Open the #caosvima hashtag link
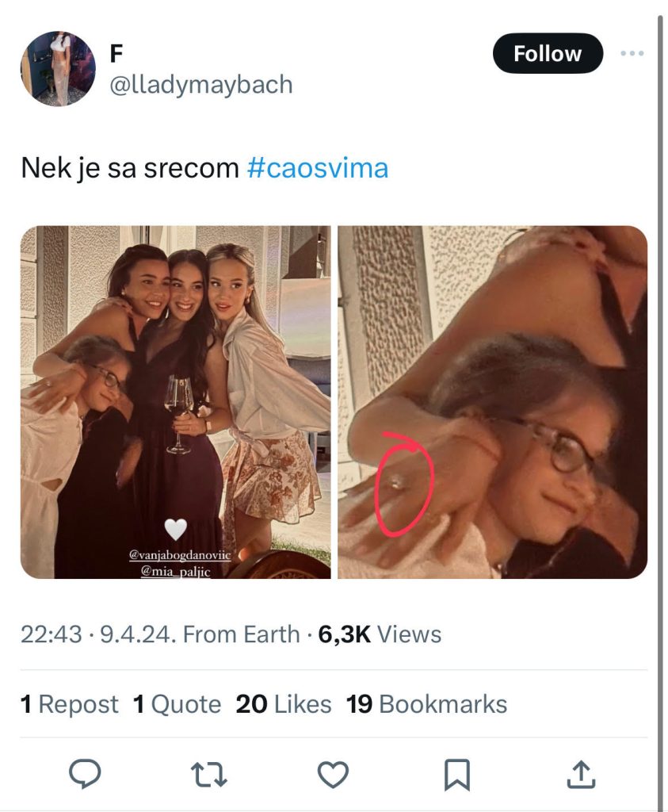Image resolution: width=668 pixels, height=812 pixels. pyautogui.click(x=318, y=168)
